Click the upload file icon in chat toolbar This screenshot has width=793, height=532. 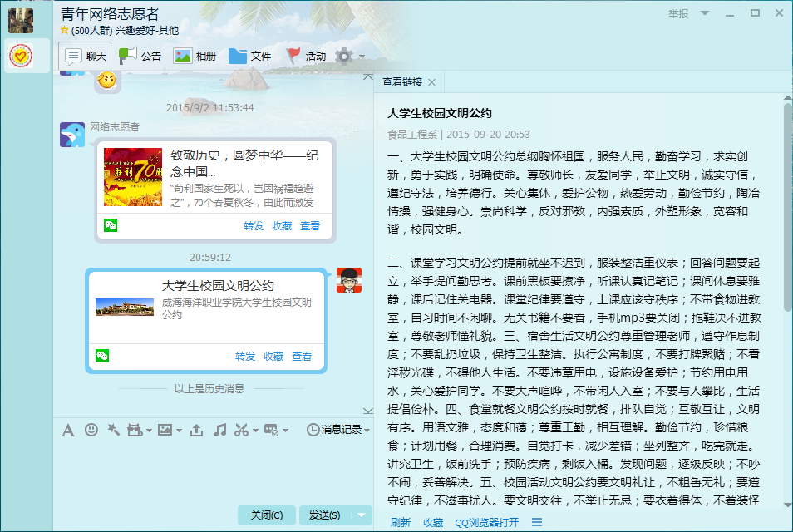[197, 430]
